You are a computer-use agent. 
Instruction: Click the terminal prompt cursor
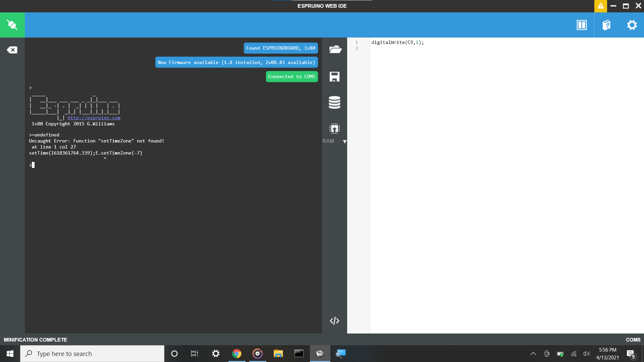pos(33,165)
